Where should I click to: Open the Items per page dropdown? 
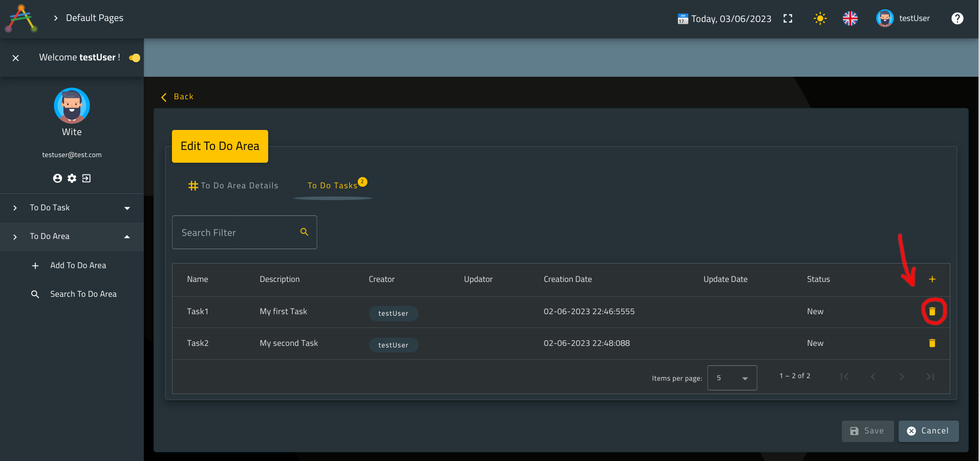732,378
